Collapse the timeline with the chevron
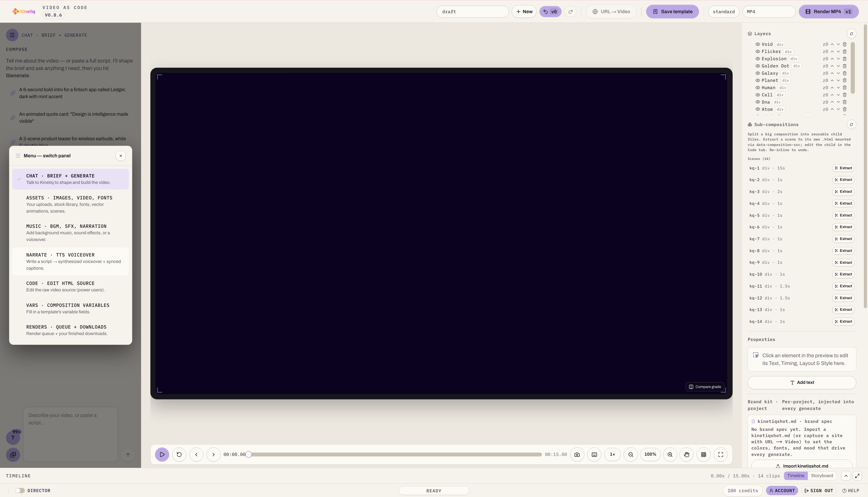 pos(846,476)
